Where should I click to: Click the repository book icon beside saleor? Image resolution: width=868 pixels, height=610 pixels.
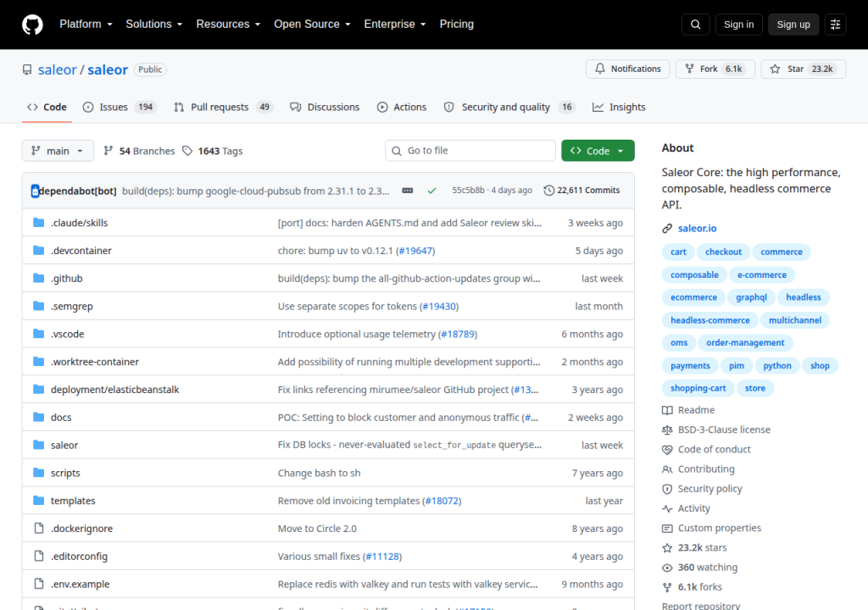tap(27, 69)
